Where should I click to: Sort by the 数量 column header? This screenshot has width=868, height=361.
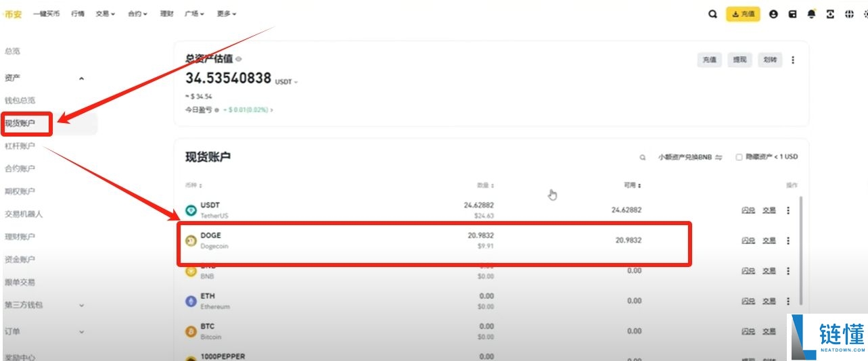[x=485, y=185]
